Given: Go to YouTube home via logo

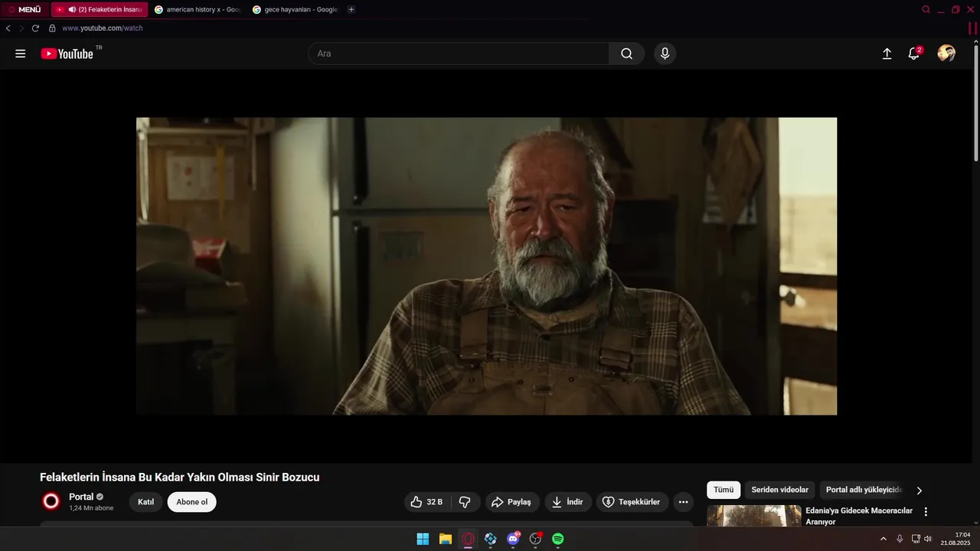Looking at the screenshot, I should tap(67, 54).
